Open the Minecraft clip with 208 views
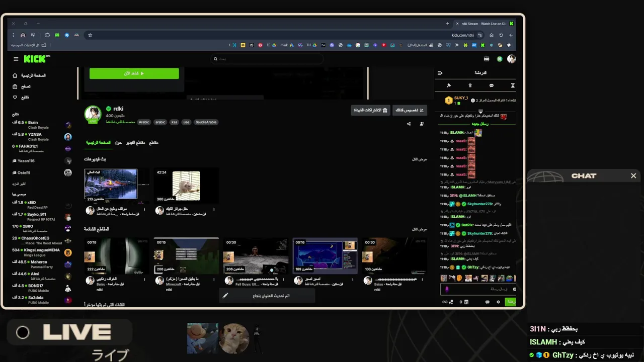Screen dimensions: 644x362 pyautogui.click(x=186, y=256)
